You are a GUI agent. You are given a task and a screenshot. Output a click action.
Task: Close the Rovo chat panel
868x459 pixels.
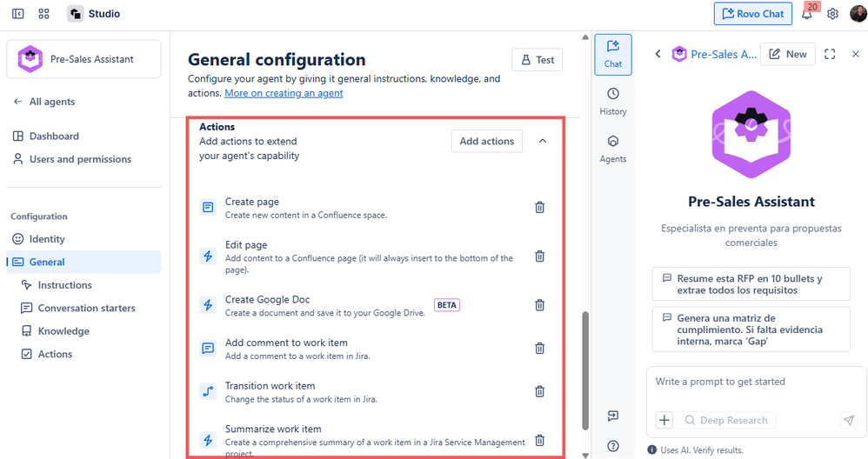tap(855, 54)
